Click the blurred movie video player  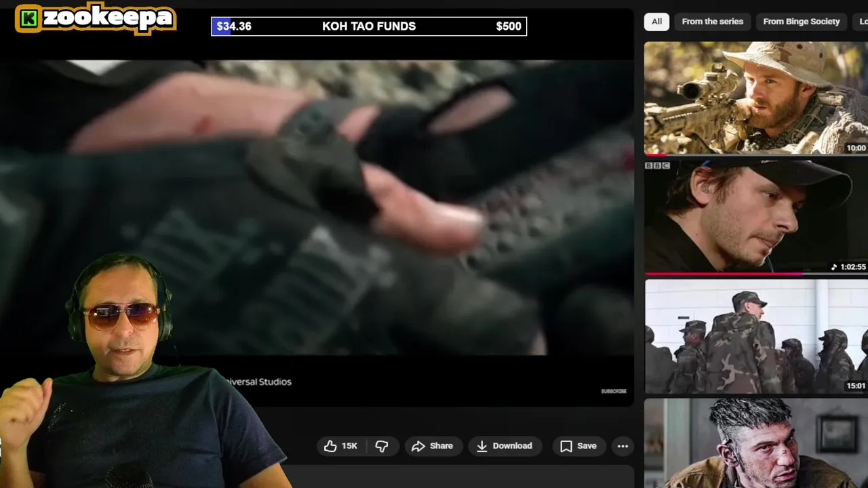pyautogui.click(x=317, y=207)
